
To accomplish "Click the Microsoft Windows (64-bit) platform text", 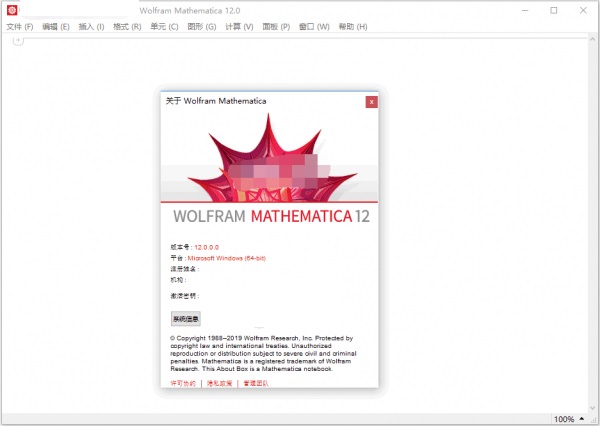I will [227, 258].
